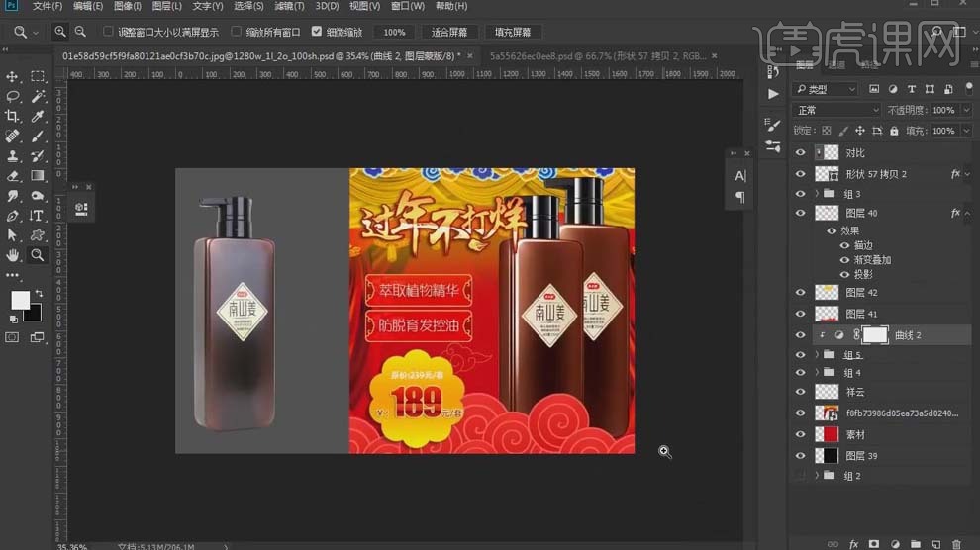Choose the Lasso tool

[x=13, y=96]
